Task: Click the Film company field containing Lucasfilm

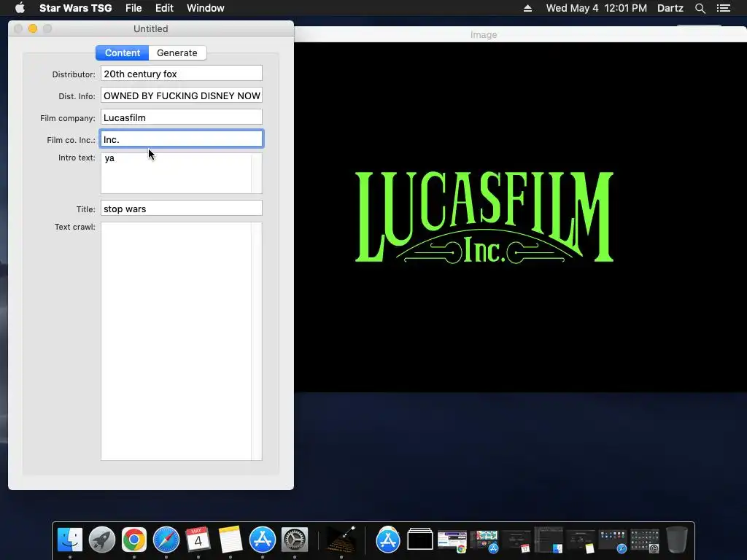Action: pos(182,117)
